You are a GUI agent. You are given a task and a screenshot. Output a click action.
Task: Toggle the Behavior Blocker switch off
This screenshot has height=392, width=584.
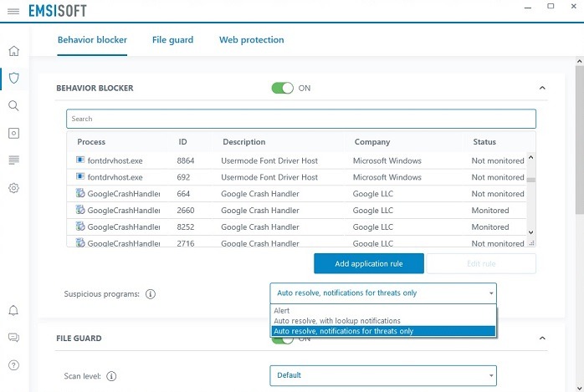282,88
